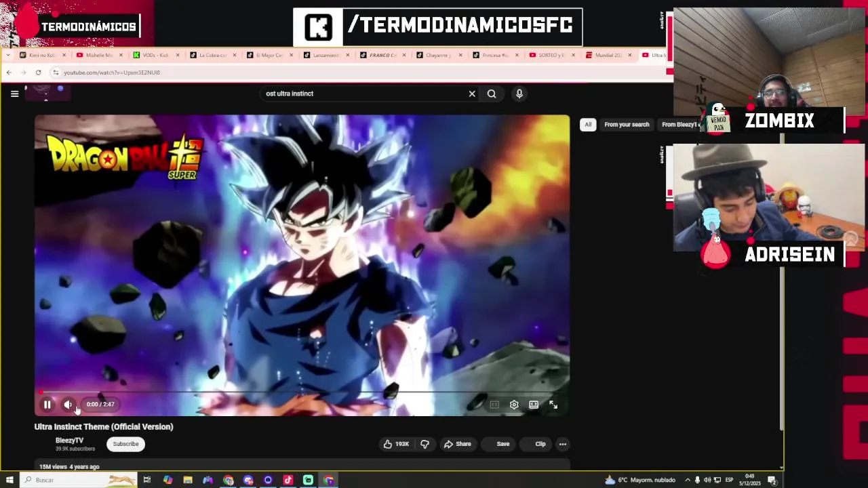
Task: Clear the YouTube search with X
Action: pos(472,94)
